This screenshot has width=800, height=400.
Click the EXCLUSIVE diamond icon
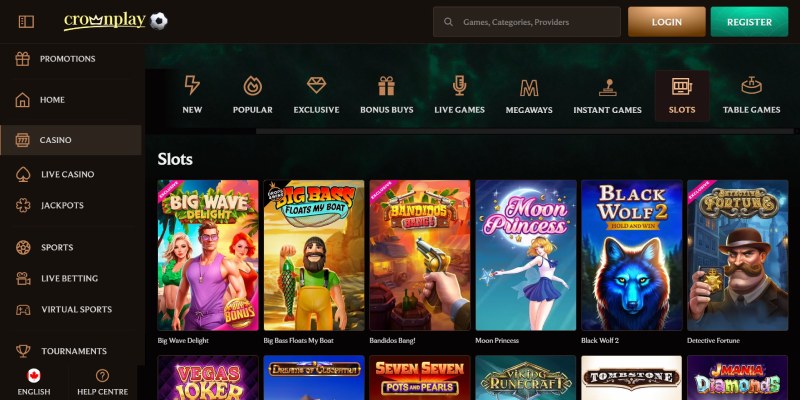point(316,85)
